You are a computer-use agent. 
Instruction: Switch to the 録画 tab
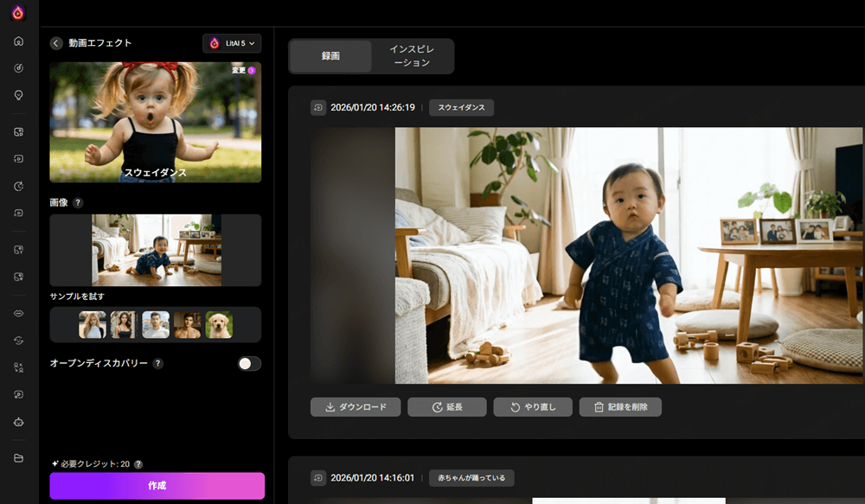[330, 56]
